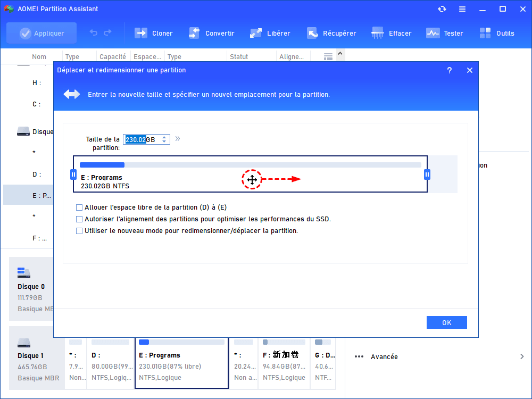The width and height of the screenshot is (532, 399).
Task: Click the Statut column header
Action: point(239,57)
